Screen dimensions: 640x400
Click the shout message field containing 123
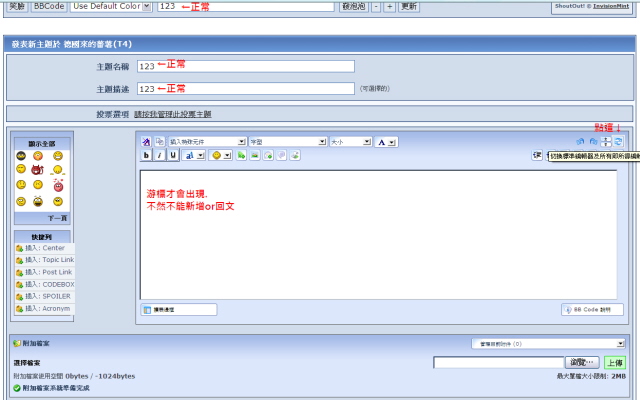coord(246,6)
